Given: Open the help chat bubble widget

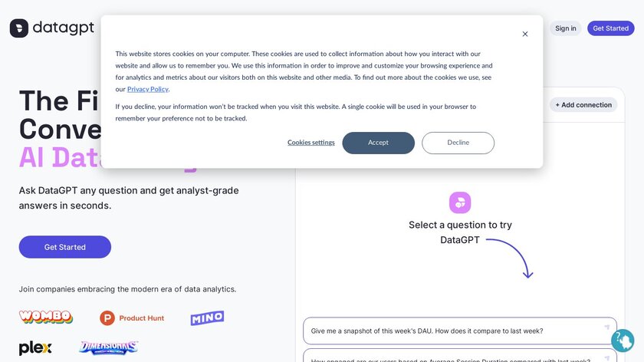Looking at the screenshot, I should (x=623, y=341).
